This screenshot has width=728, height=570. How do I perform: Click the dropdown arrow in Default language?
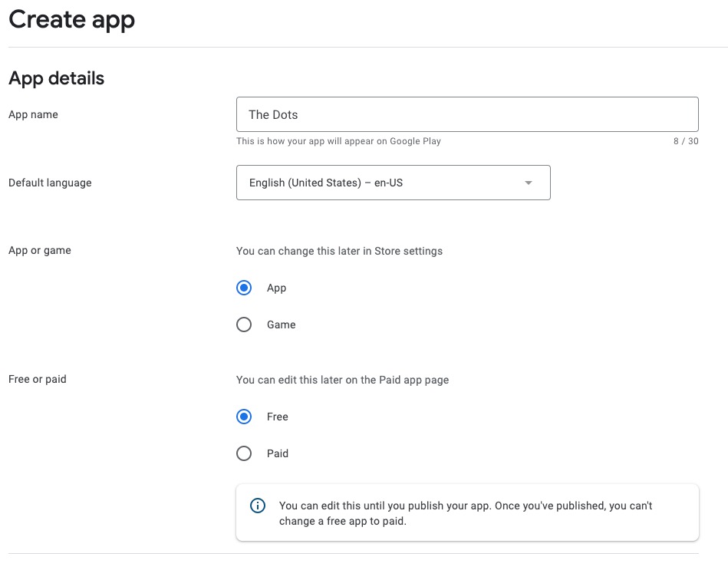coord(528,183)
